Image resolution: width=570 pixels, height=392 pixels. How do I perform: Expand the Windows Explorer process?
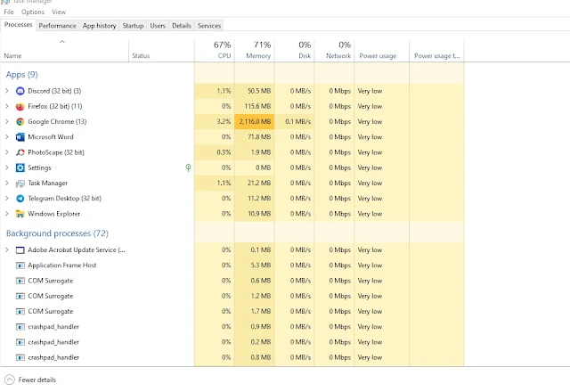pos(7,214)
